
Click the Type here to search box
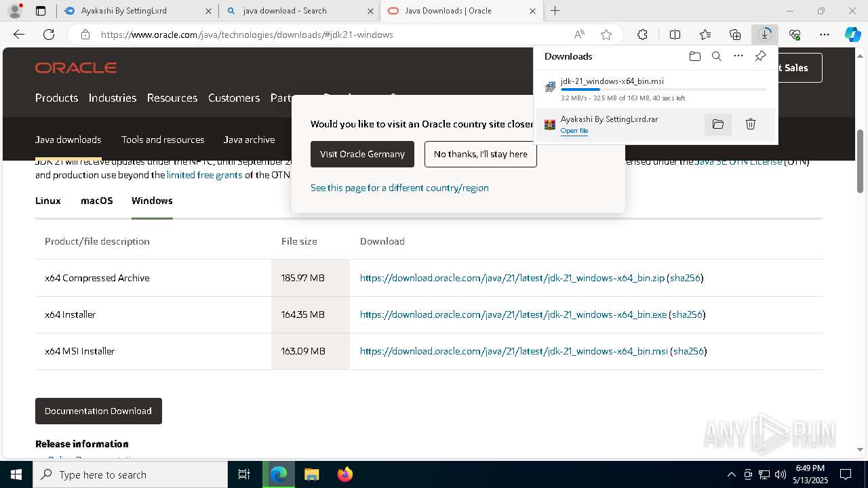tap(130, 474)
